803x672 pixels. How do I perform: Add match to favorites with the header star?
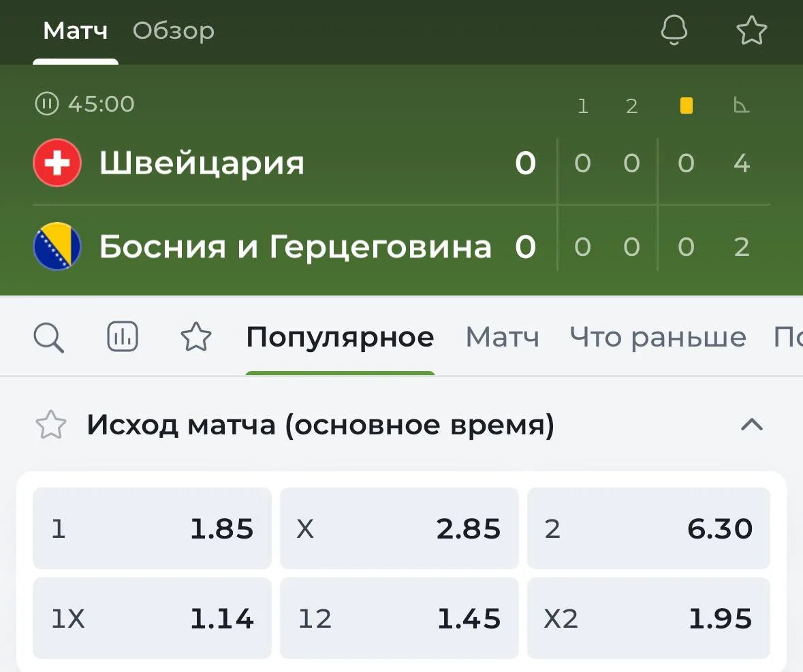[x=751, y=30]
